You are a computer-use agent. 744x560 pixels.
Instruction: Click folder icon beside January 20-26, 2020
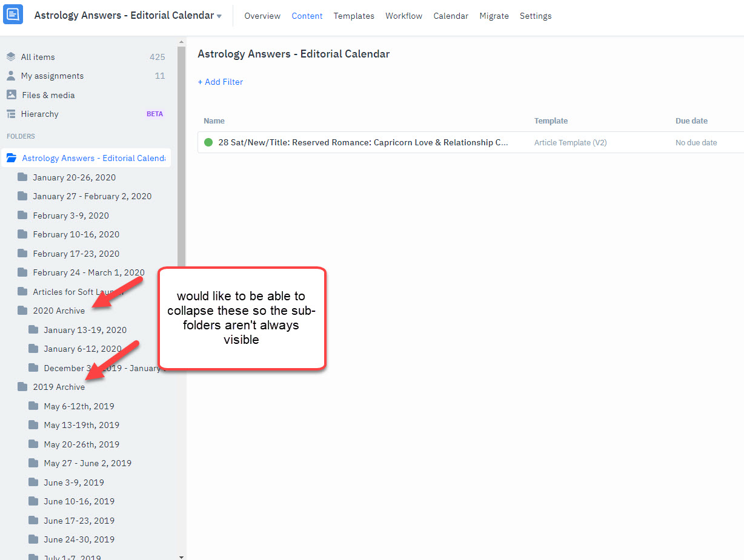coord(22,177)
